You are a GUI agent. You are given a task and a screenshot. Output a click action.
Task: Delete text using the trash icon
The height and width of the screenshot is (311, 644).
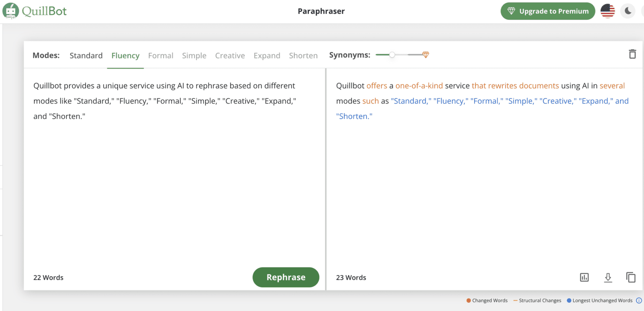tap(632, 54)
